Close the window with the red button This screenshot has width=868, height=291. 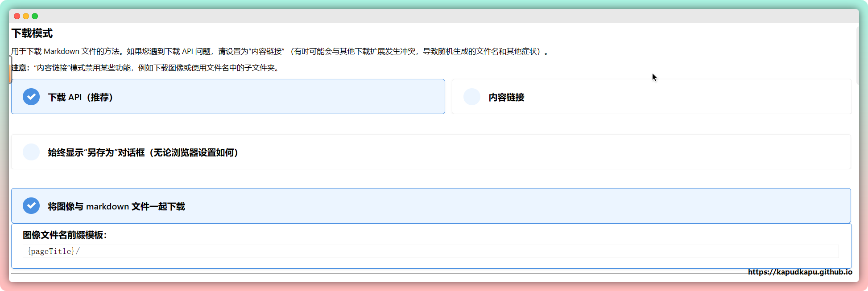17,16
